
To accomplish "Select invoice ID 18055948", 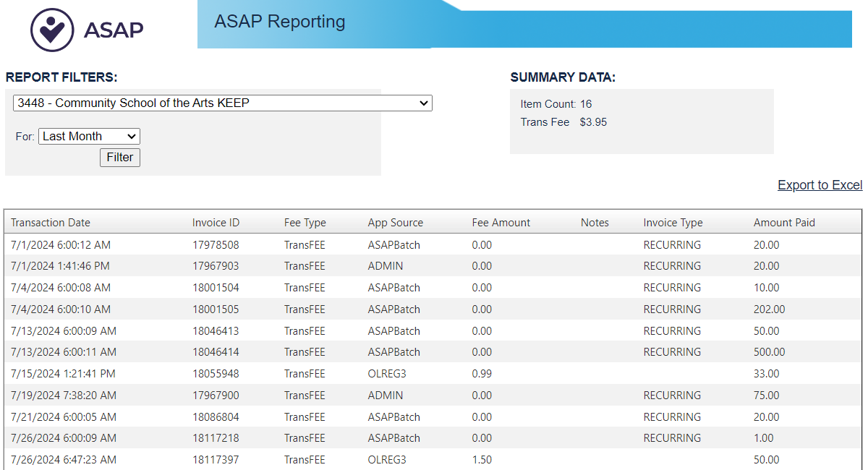I will pos(216,374).
